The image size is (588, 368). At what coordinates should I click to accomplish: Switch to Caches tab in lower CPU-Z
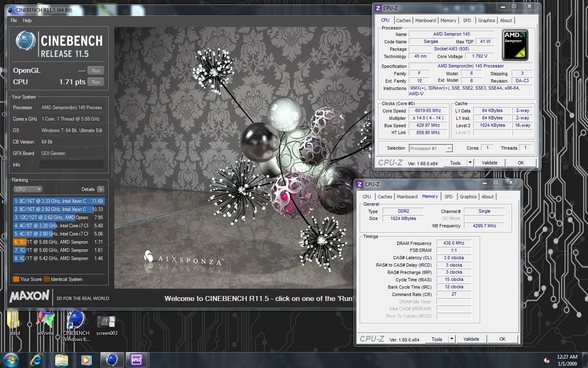(385, 197)
